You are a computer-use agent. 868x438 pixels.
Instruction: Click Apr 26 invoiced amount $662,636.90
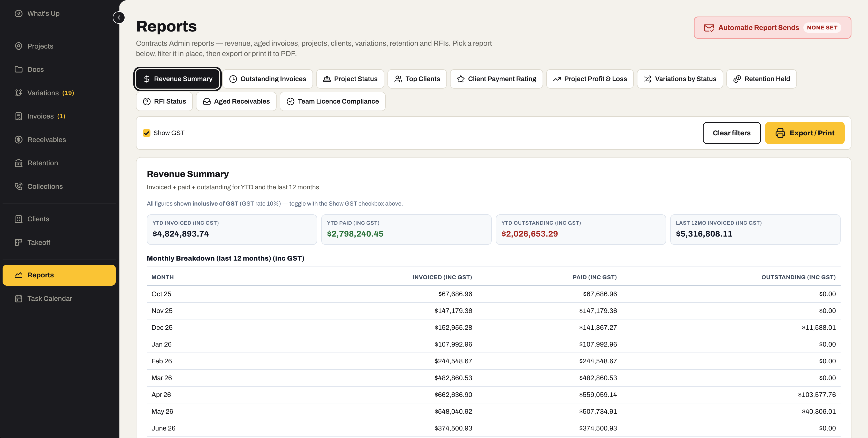453,395
